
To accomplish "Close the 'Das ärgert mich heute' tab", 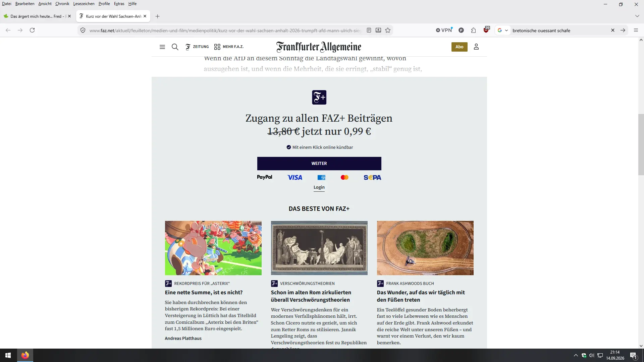I will pyautogui.click(x=69, y=16).
